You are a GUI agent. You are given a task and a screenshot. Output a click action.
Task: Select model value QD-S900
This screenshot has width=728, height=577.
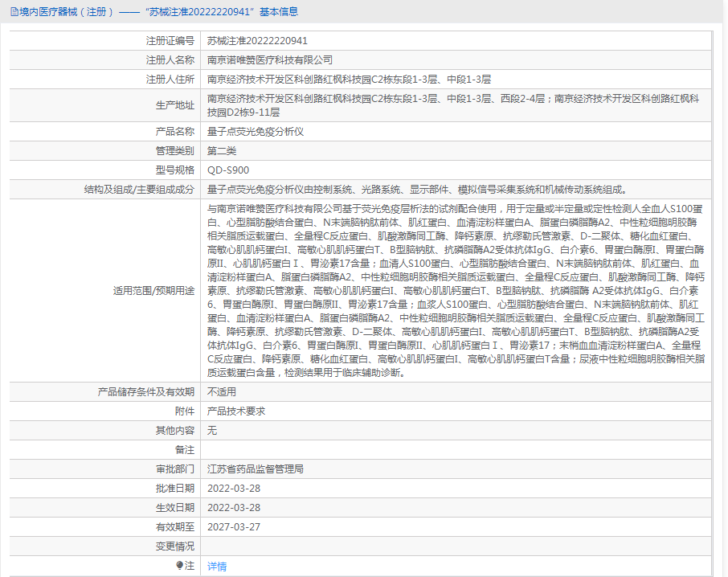coord(228,170)
